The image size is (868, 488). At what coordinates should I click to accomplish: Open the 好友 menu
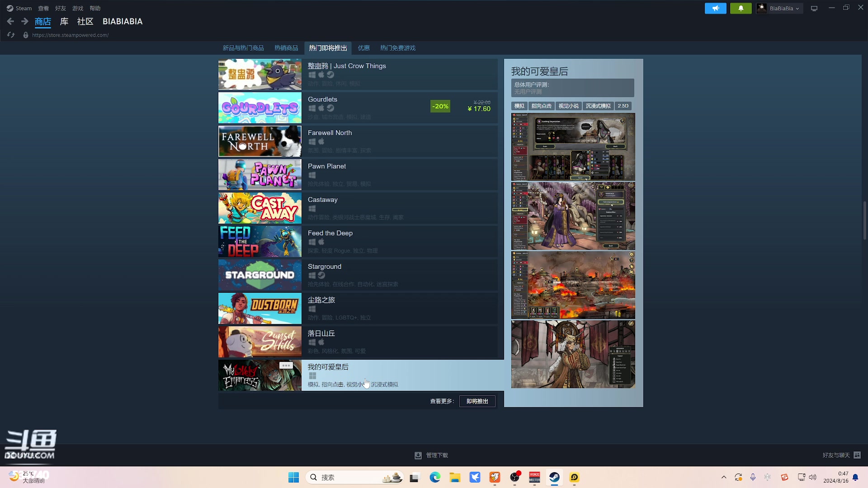point(61,8)
